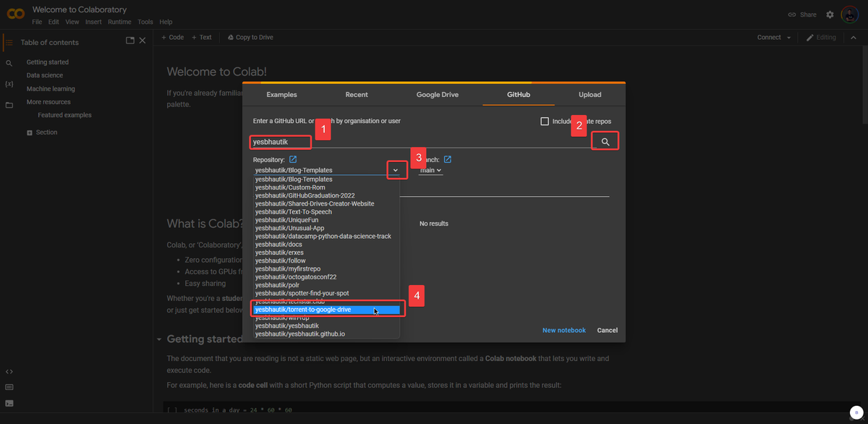Image resolution: width=868 pixels, height=424 pixels.
Task: Open the Edit menu
Action: 54,22
